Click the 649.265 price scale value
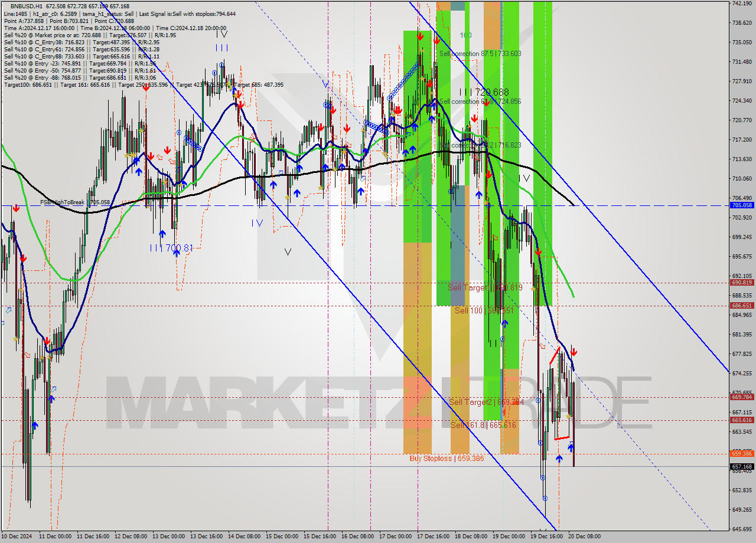756x543 pixels. coord(741,510)
